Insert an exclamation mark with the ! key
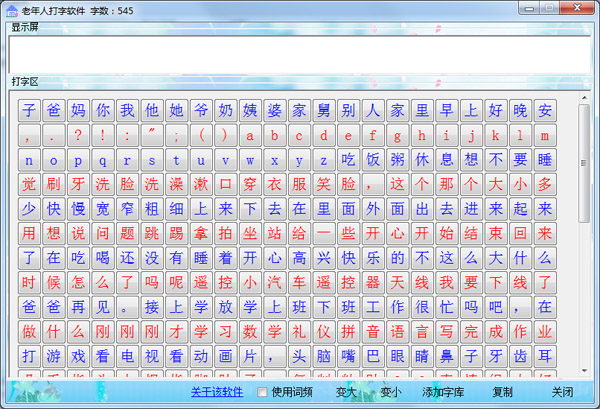 (x=103, y=135)
